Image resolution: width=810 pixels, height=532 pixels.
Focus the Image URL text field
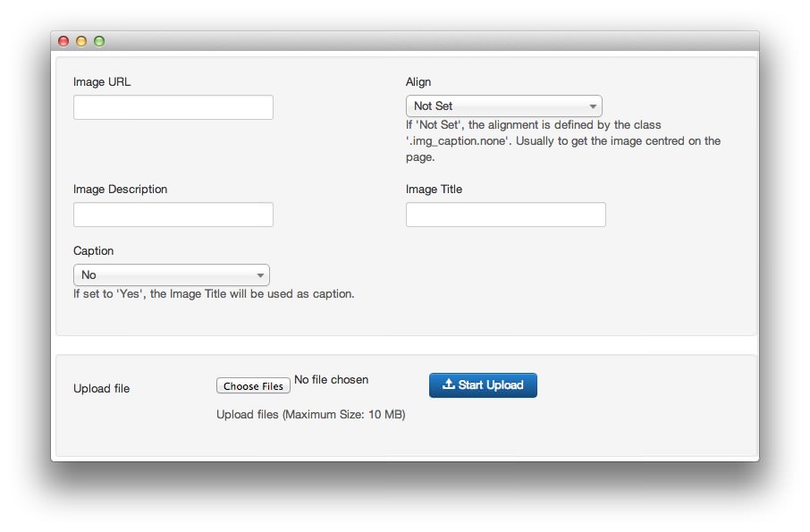click(x=173, y=108)
